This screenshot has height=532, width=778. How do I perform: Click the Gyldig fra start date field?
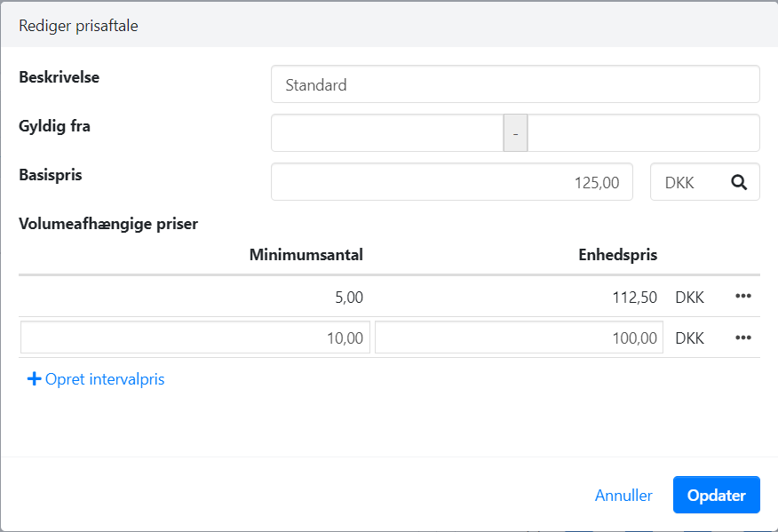386,132
